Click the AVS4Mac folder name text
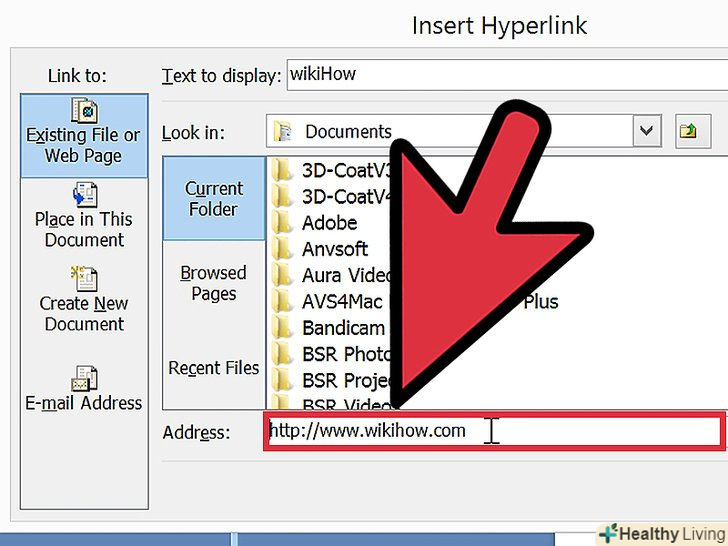This screenshot has height=546, width=728. tap(342, 302)
